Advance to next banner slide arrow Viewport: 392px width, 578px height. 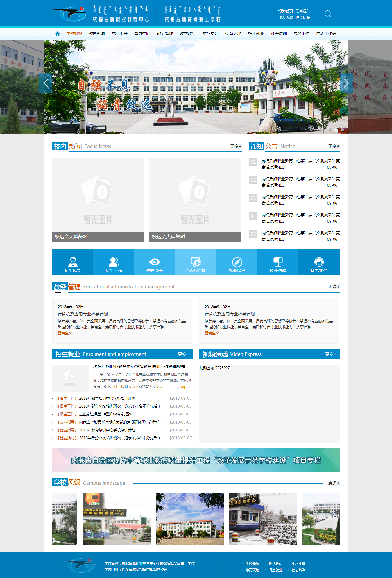(346, 83)
